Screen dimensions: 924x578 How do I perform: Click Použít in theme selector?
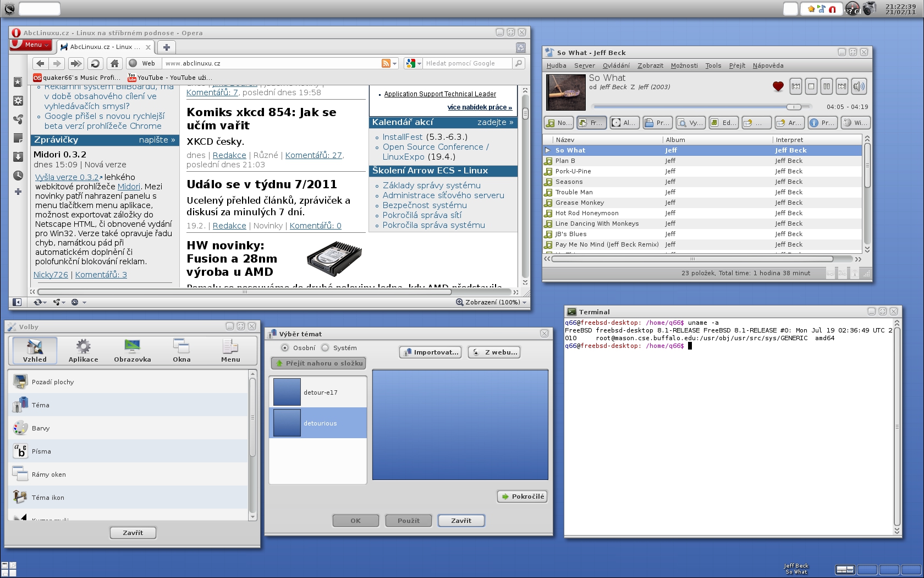pos(408,521)
